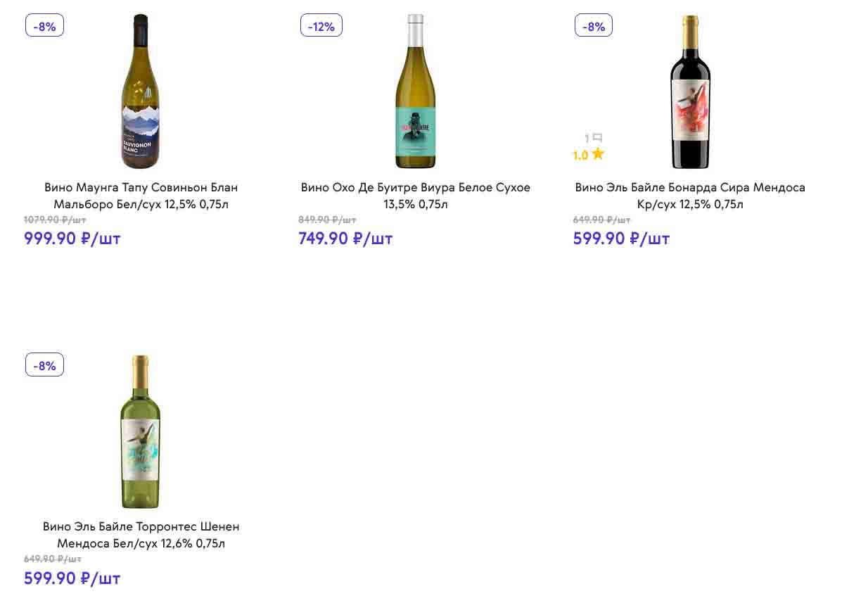Click the yellow rating star icon

click(598, 154)
